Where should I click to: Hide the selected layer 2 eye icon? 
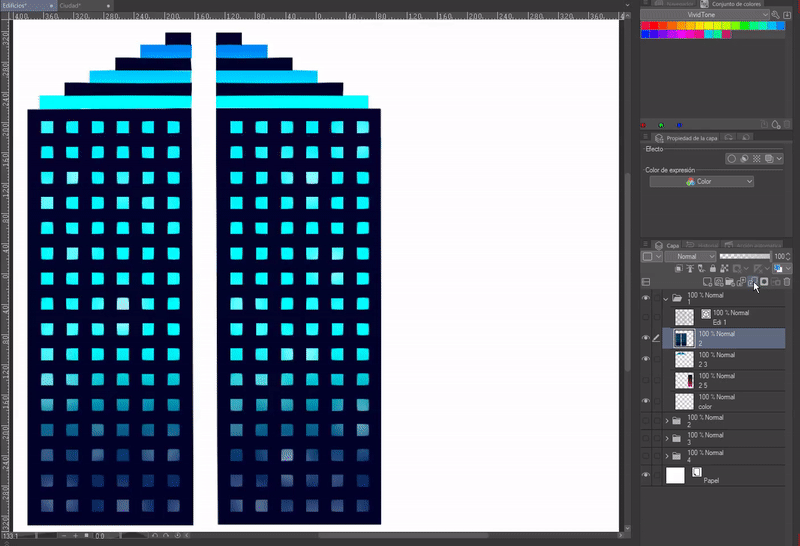[646, 338]
